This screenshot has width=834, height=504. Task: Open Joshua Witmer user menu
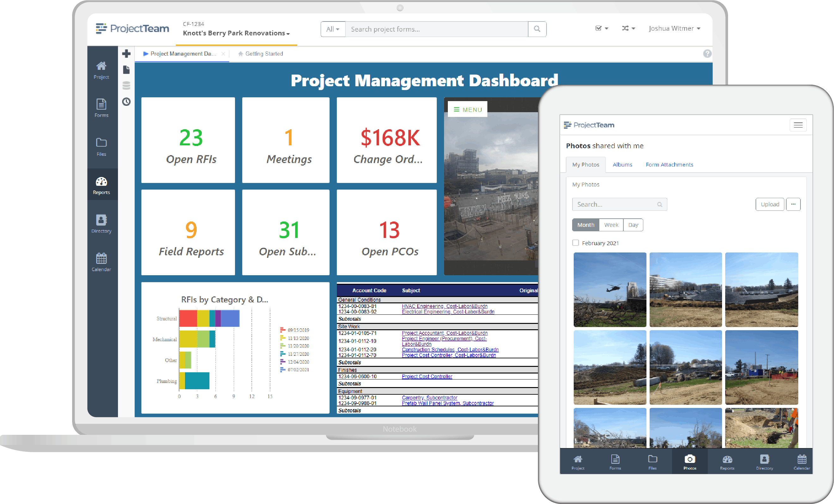point(674,28)
